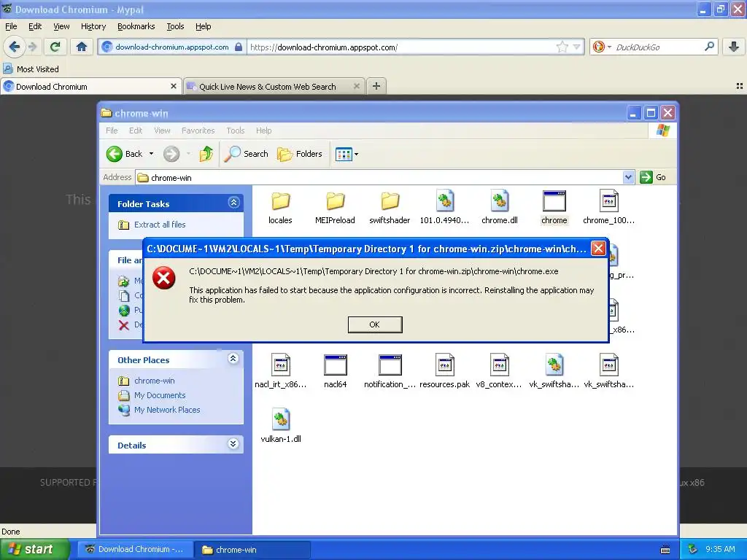The image size is (747, 560).
Task: Bookmark this page with the star icon
Action: click(x=562, y=47)
